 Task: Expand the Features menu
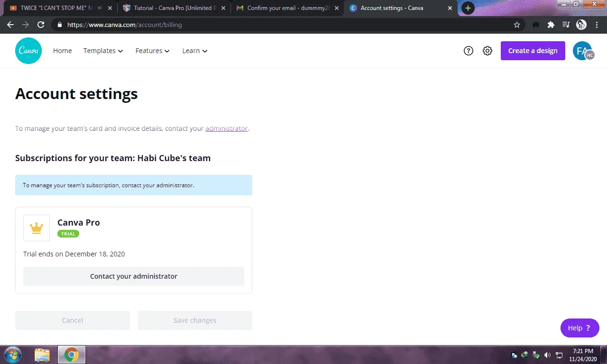pos(153,51)
